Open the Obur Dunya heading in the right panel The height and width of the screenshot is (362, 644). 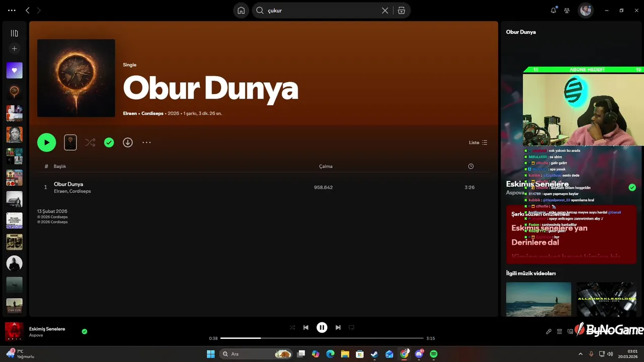point(521,32)
